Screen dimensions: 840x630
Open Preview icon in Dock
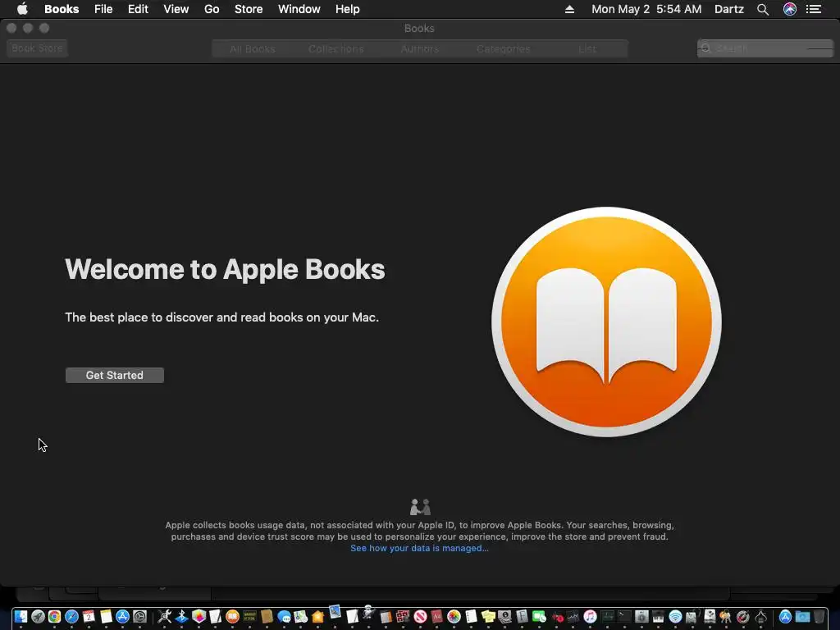(335, 612)
